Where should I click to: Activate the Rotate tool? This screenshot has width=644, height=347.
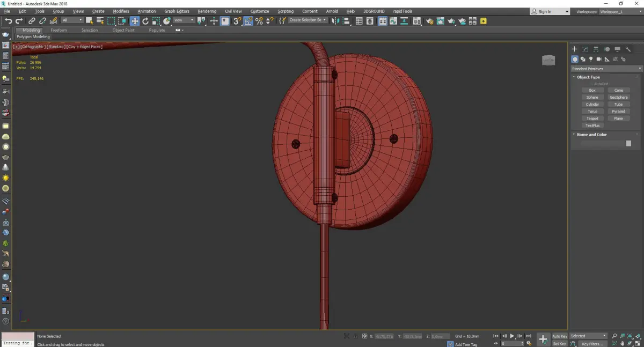click(x=145, y=21)
